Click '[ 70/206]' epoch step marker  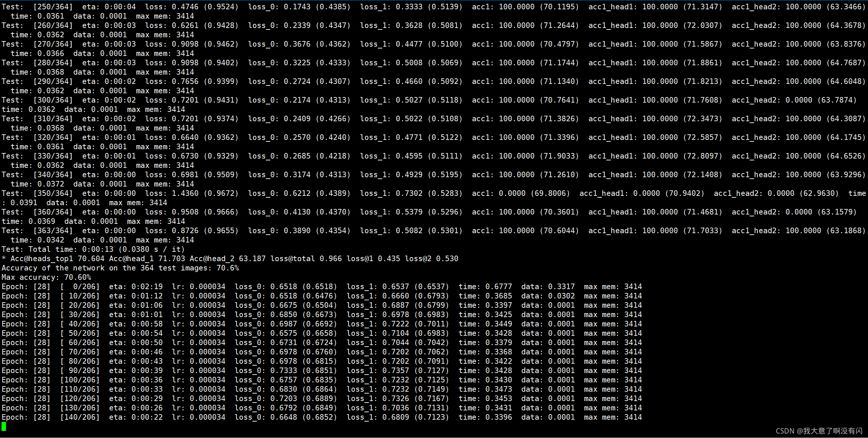(80, 352)
